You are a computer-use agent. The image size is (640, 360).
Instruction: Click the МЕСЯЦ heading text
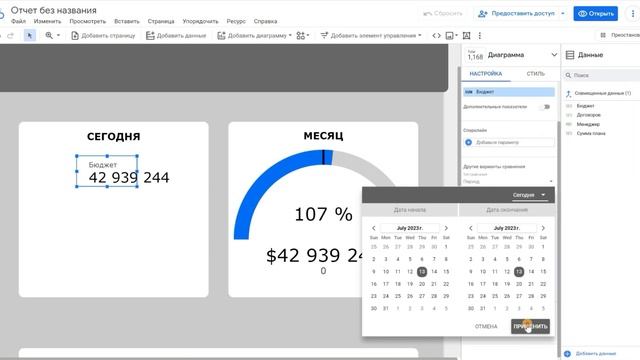[x=323, y=136]
